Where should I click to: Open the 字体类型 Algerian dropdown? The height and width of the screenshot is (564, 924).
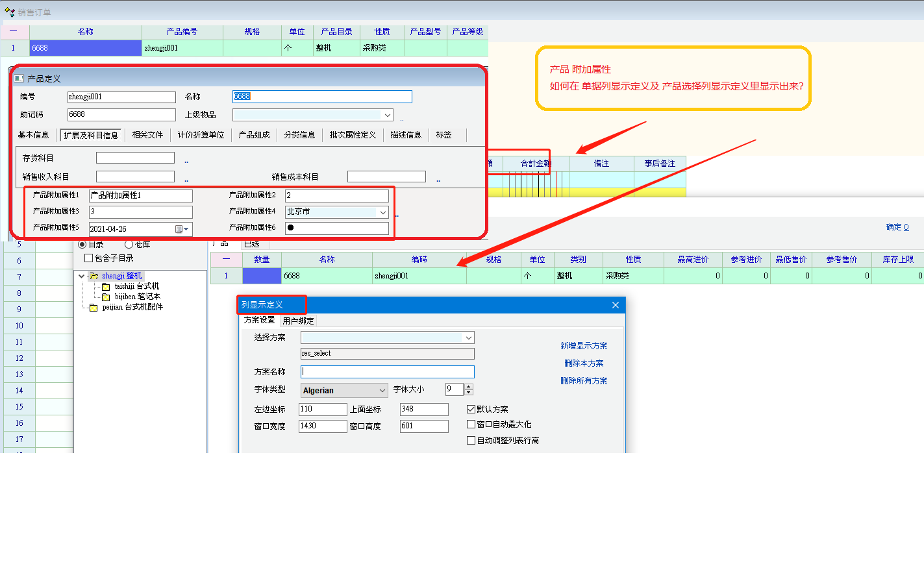tap(382, 391)
